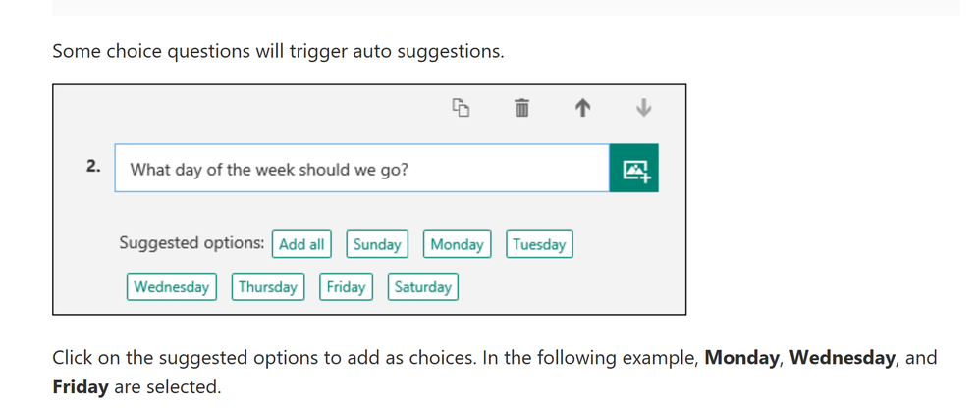Click the bold Wednesday word in paragraph

pyautogui.click(x=842, y=358)
